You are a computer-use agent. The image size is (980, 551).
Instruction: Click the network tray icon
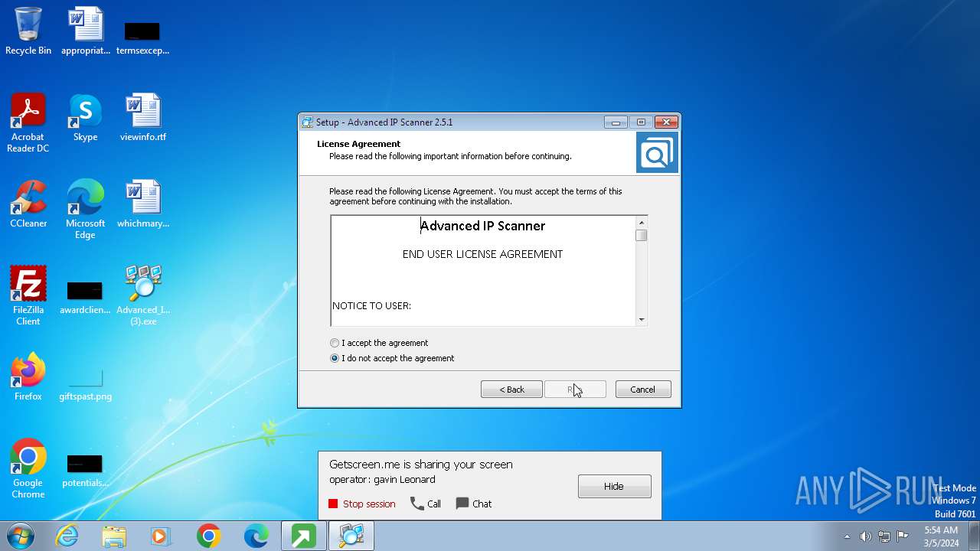click(x=884, y=536)
